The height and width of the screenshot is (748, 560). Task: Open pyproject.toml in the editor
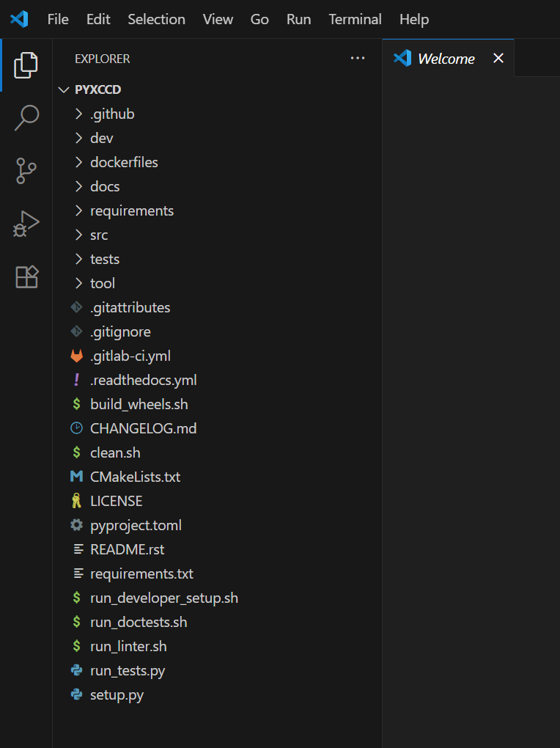[136, 525]
